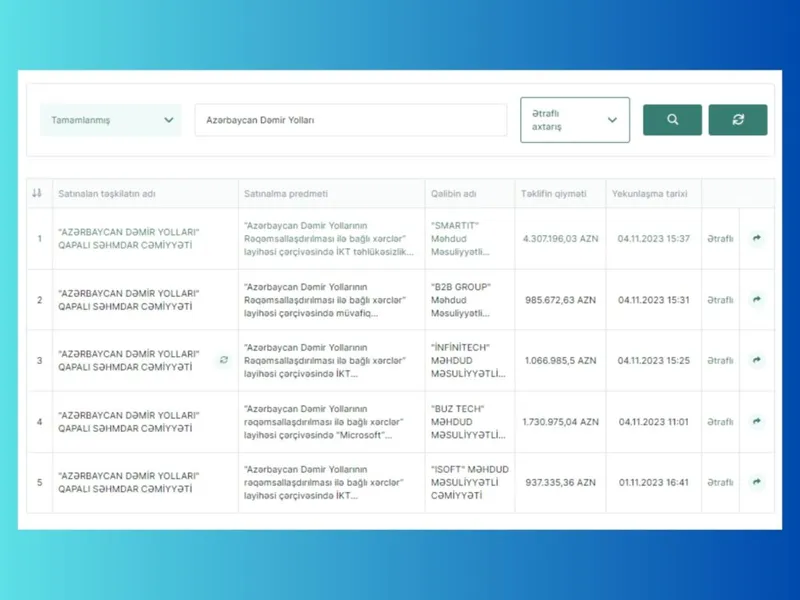This screenshot has width=800, height=600.
Task: Click share arrow for B2B GROUP row
Action: point(757,299)
